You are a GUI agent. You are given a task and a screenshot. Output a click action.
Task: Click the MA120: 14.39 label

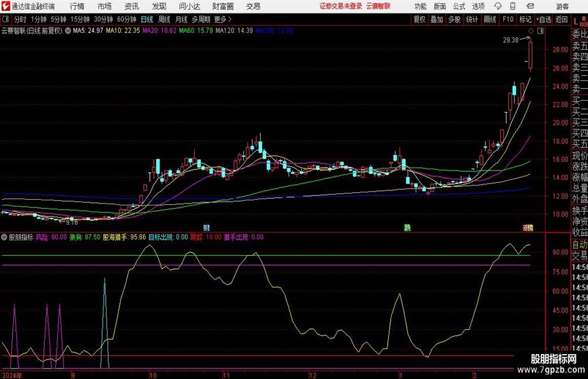234,30
